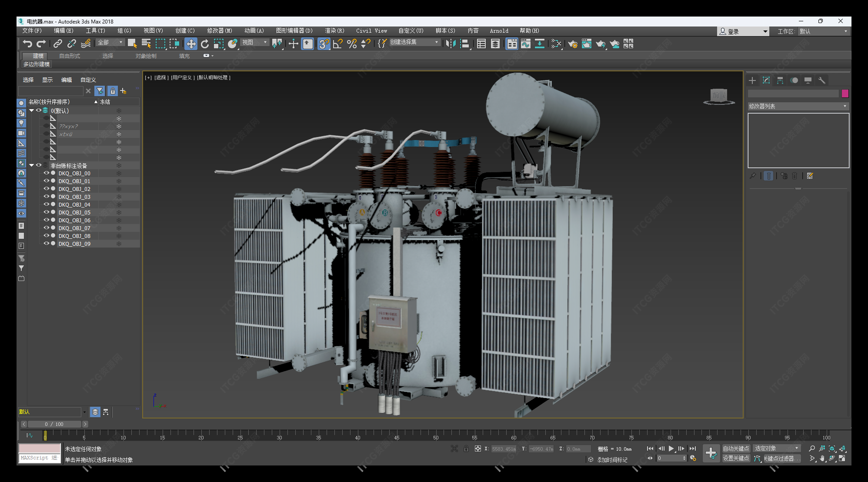Image resolution: width=868 pixels, height=482 pixels.
Task: Expand the 创建选择集 dropdown
Action: click(437, 42)
